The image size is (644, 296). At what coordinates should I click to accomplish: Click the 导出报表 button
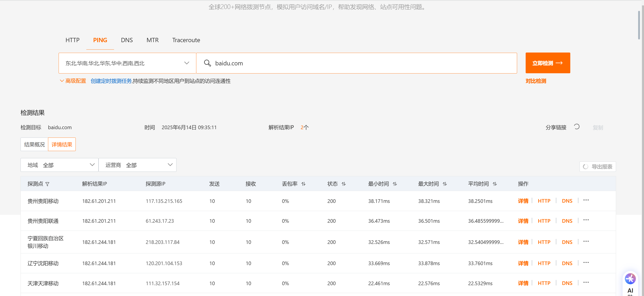point(598,167)
